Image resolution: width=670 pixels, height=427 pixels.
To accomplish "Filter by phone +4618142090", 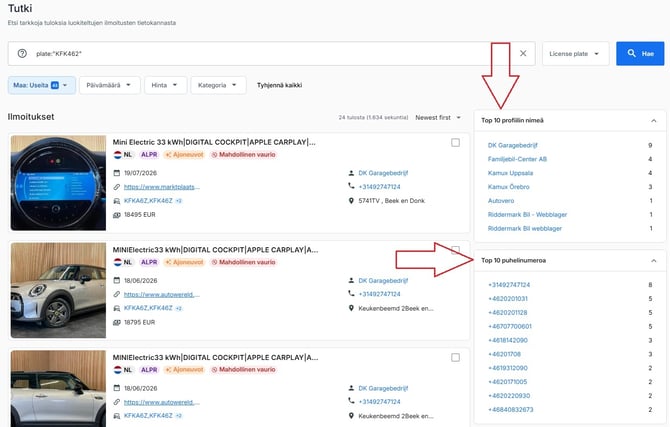I will coord(508,340).
